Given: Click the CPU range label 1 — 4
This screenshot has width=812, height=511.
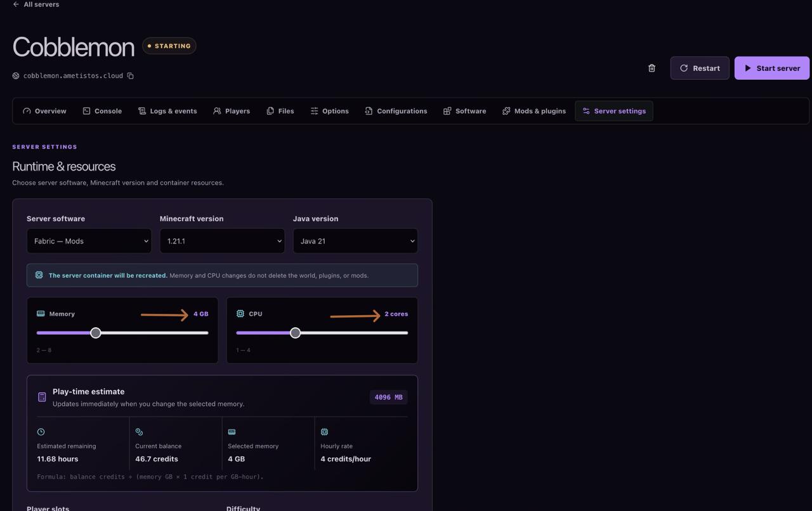Looking at the screenshot, I should pyautogui.click(x=243, y=351).
